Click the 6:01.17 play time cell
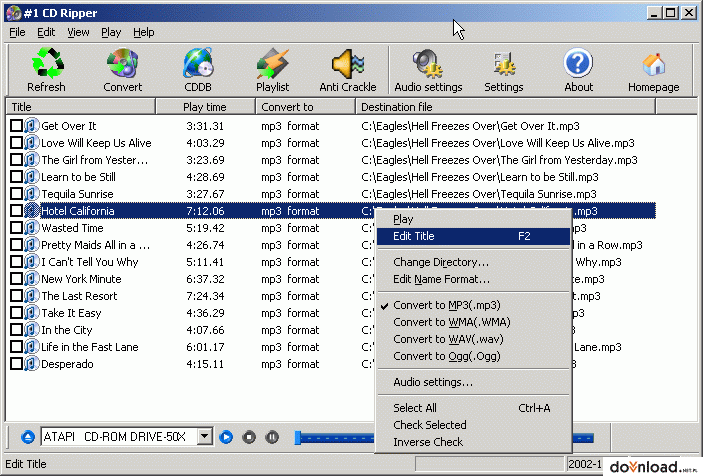Viewport: 703px width, 476px height. 205,347
